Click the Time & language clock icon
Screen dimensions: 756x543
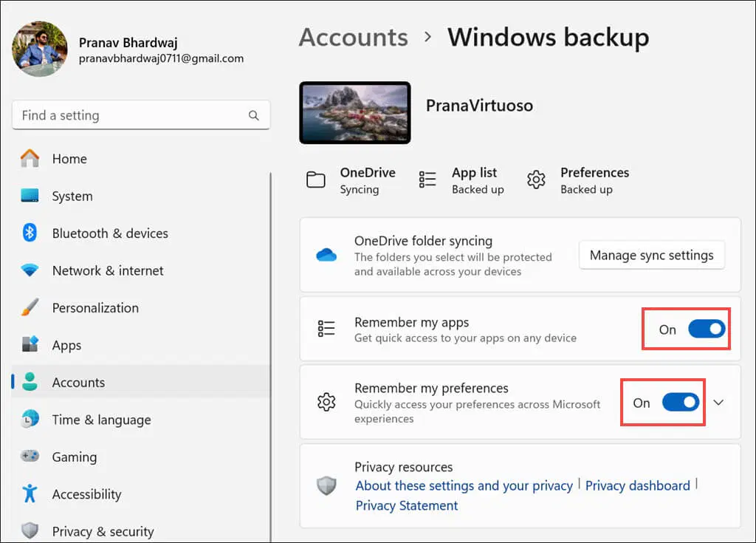coord(30,420)
